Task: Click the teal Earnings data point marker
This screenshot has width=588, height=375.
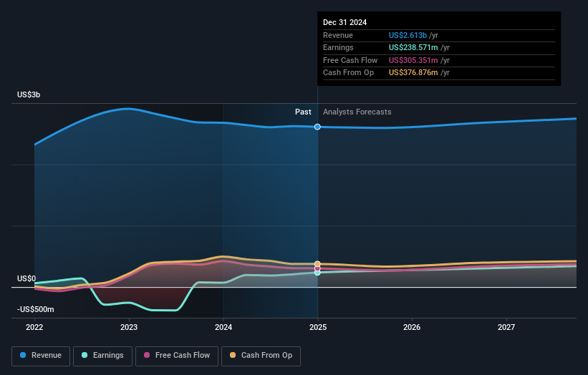Action: click(x=317, y=273)
